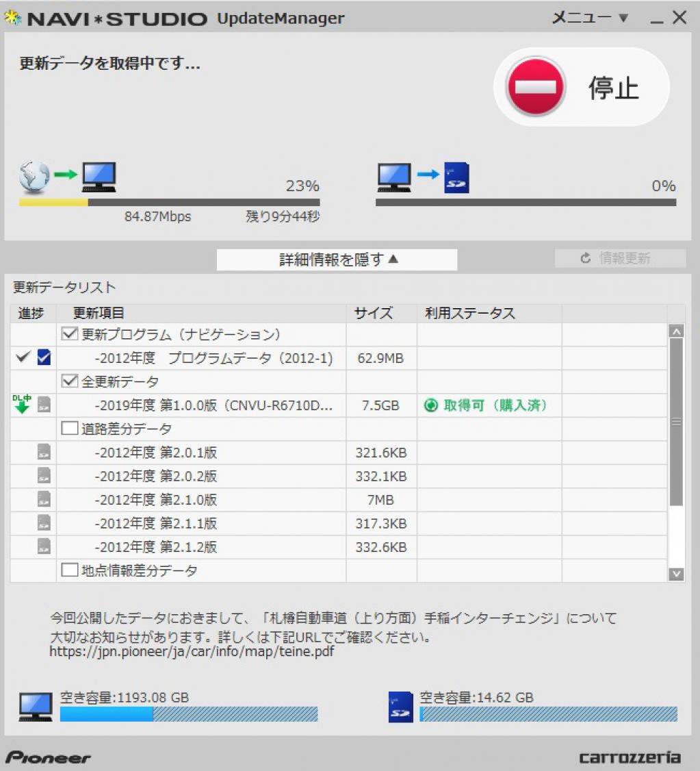Image resolution: width=700 pixels, height=771 pixels.
Task: Click the download progress bar at 23%
Action: (170, 202)
